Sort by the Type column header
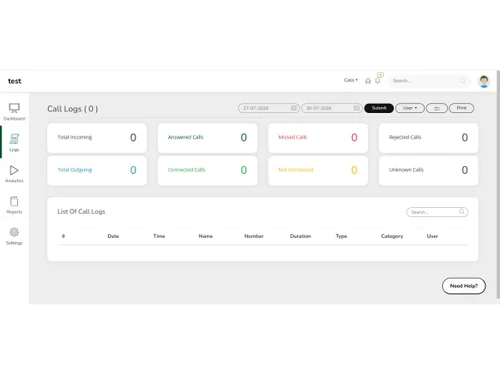 [x=341, y=236]
